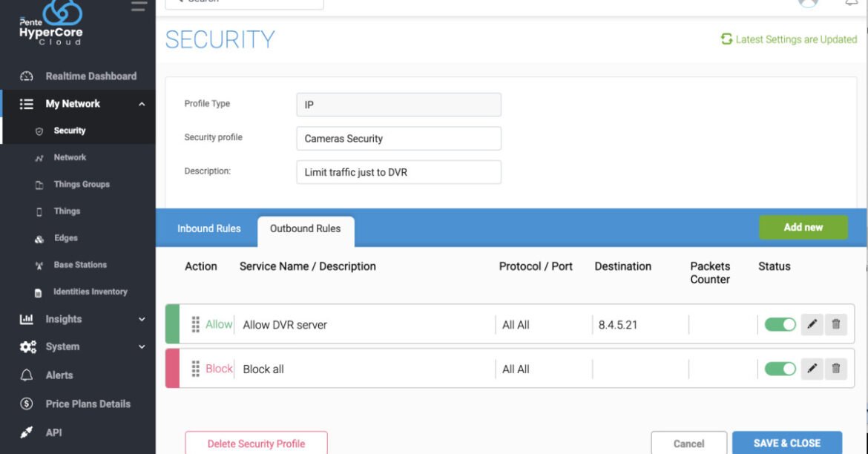Screen dimensions: 868x454
Task: Click Delete Security Profile button
Action: tap(256, 443)
